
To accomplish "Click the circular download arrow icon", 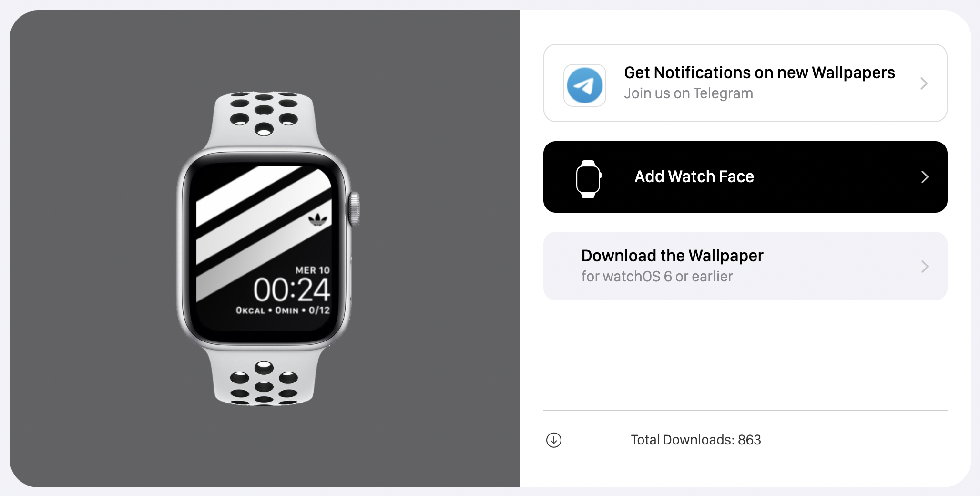I will tap(554, 440).
